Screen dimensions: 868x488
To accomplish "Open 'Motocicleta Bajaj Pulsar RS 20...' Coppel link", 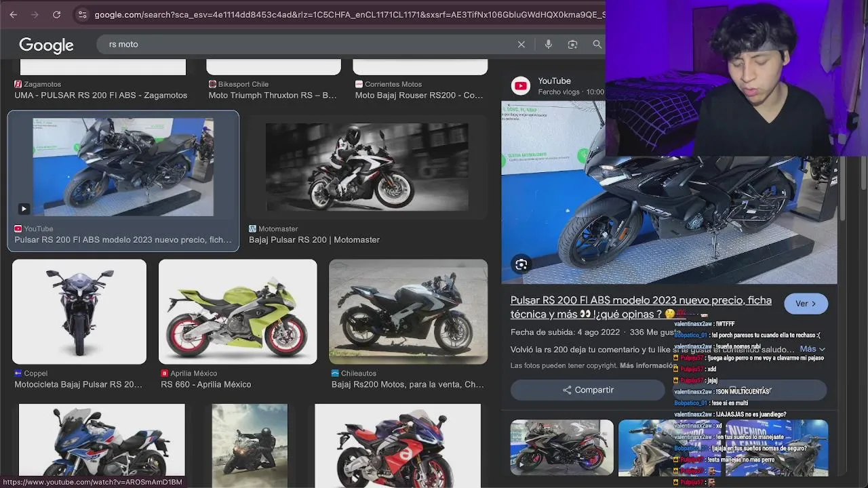I will coord(79,384).
